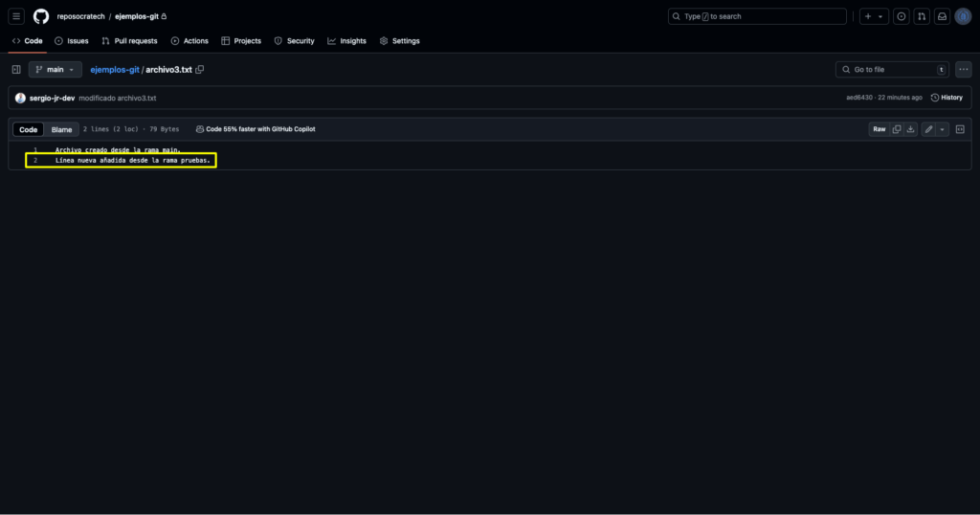Open the issues shortcut icon in header
Image resolution: width=980 pixels, height=515 pixels.
(902, 16)
